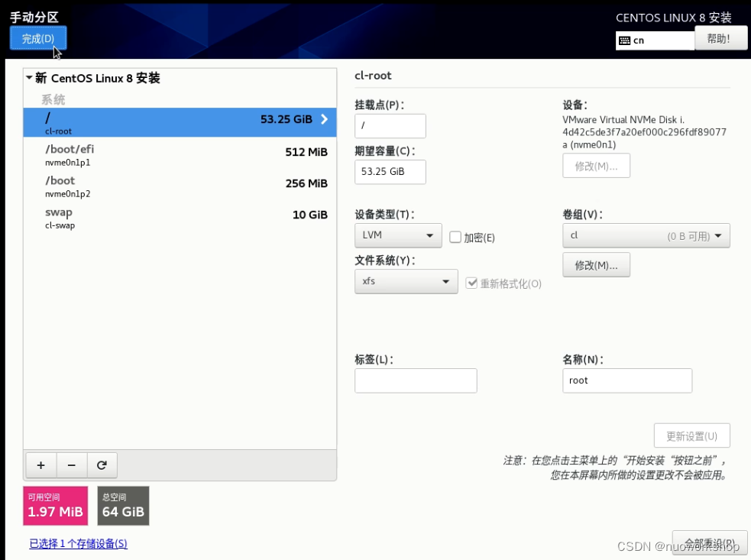Select the /boot/efi nvme0n1p1 partition row
751x560 pixels.
coord(180,155)
